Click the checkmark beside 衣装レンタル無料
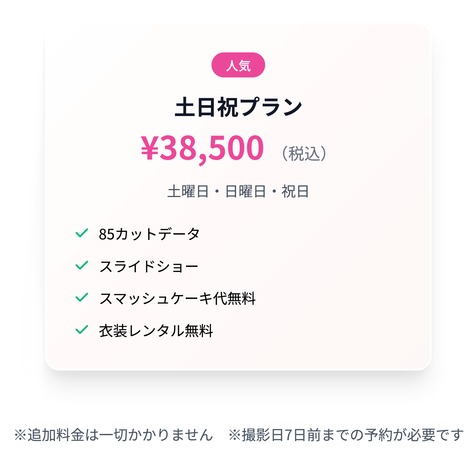The image size is (476, 461). pyautogui.click(x=82, y=330)
